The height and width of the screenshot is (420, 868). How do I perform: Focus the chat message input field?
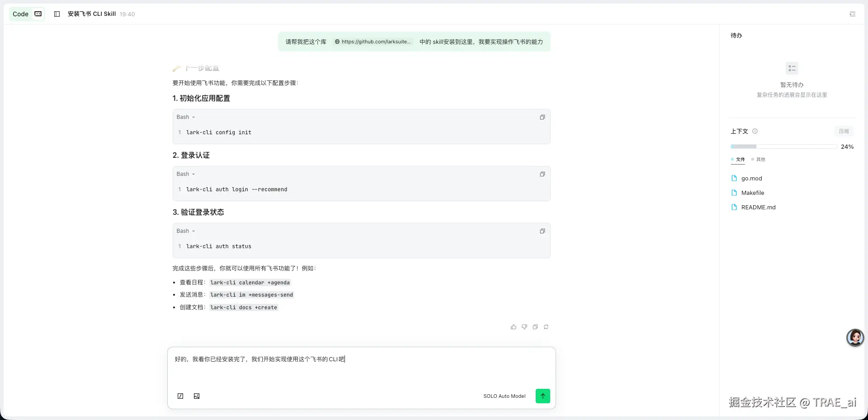click(362, 367)
